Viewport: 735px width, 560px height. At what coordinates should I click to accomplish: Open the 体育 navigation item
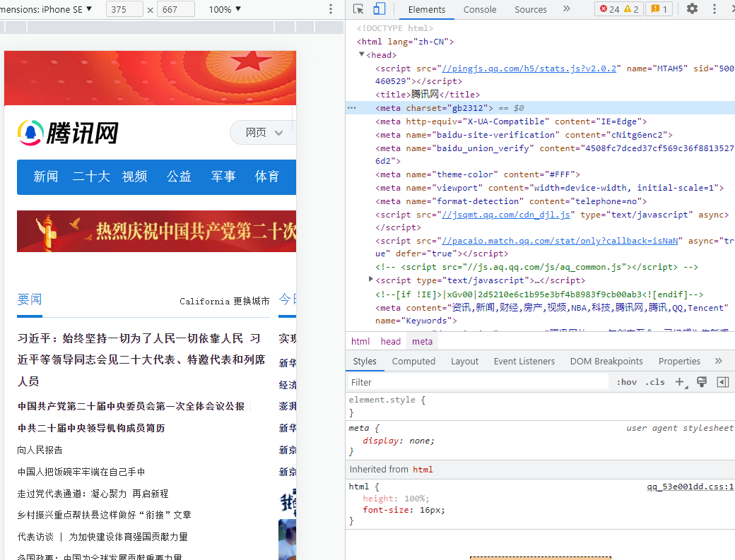[x=267, y=177]
